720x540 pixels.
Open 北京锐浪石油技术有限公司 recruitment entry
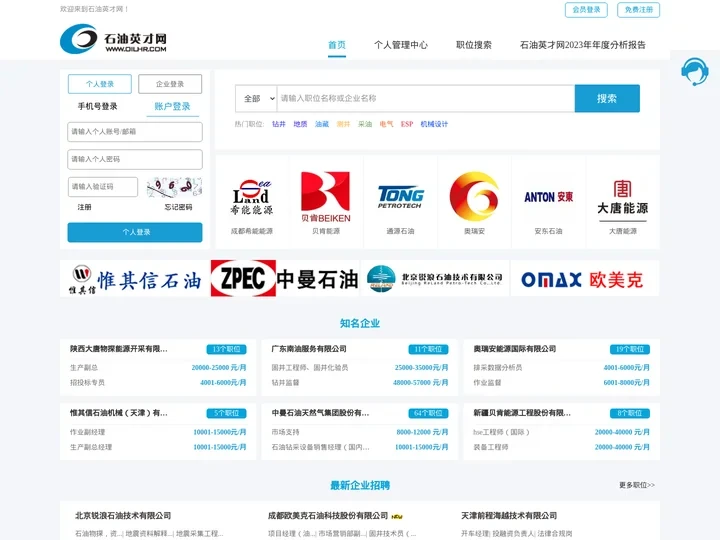pyautogui.click(x=123, y=516)
